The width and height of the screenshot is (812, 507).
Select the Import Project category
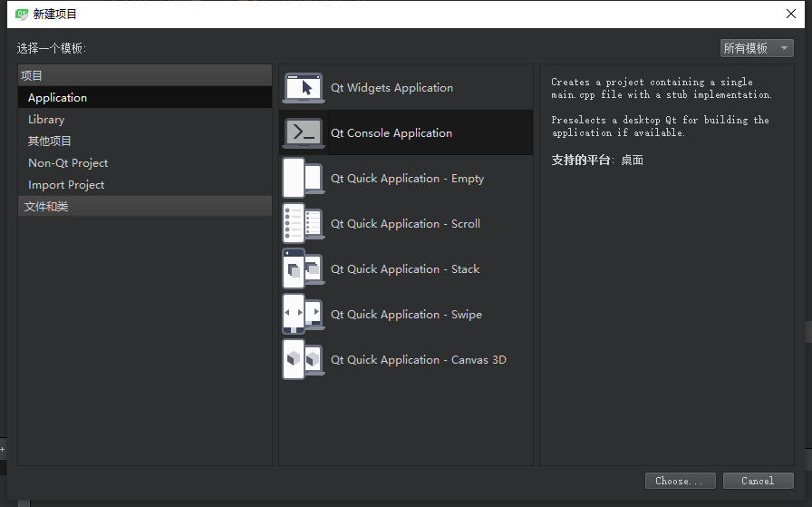(x=145, y=184)
